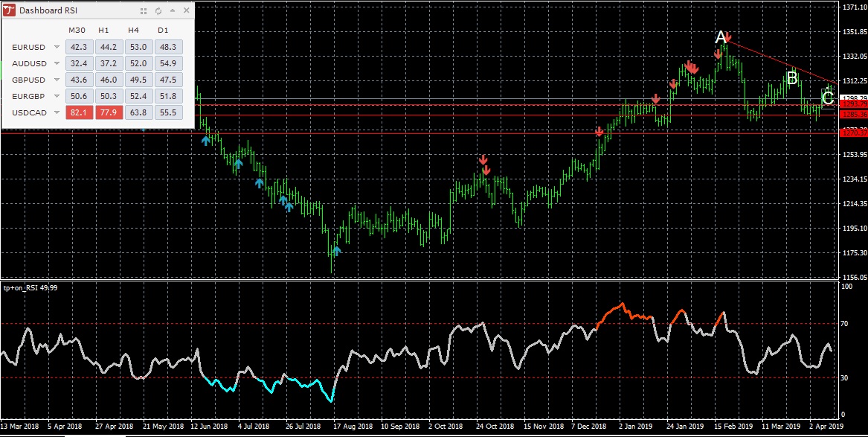Collapse the Dashboard RSI panel with up arrow
This screenshot has width=868, height=437.
tap(172, 11)
